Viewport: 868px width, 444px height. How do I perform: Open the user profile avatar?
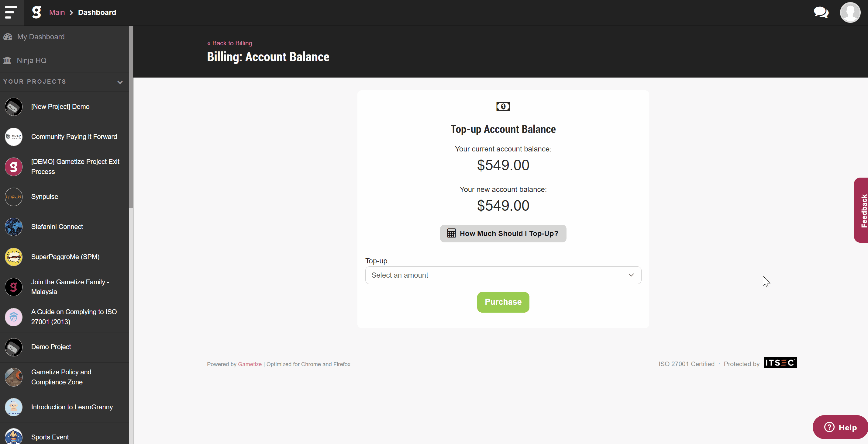[850, 12]
